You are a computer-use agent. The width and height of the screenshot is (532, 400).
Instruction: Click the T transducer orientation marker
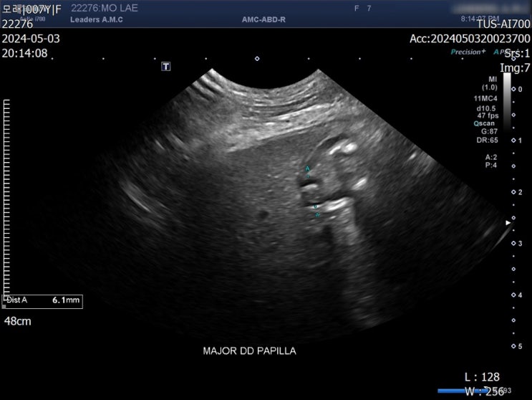pos(165,66)
